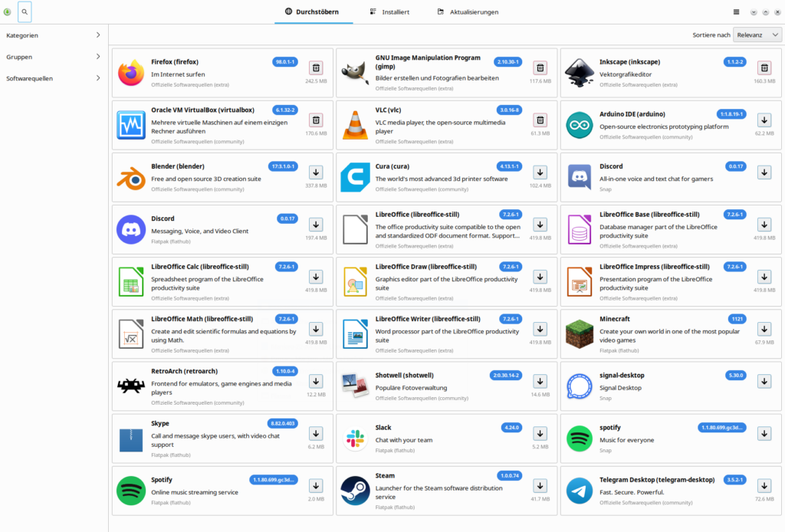Viewport: 785px width, 532px height.
Task: Click the download button for Shotwell
Action: 540,381
